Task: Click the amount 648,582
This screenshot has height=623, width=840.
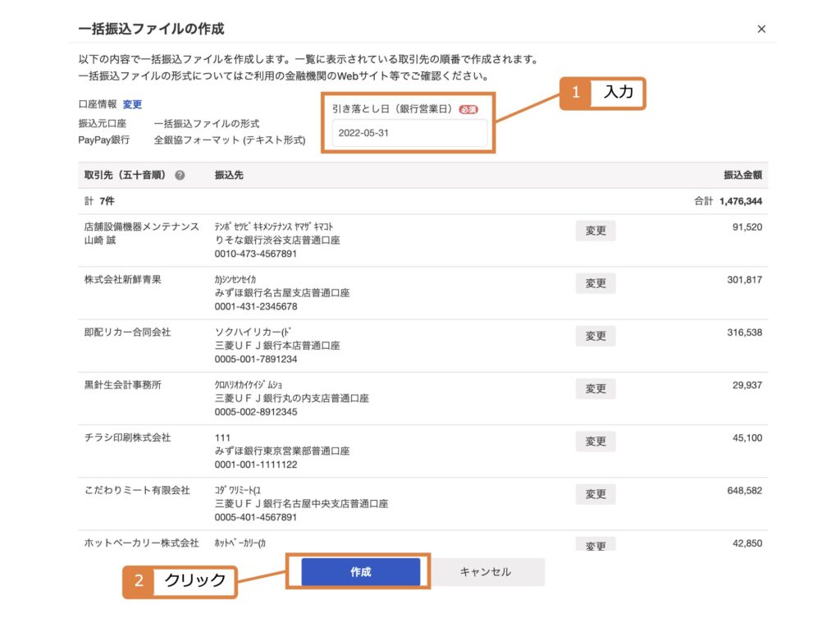Action: (745, 491)
